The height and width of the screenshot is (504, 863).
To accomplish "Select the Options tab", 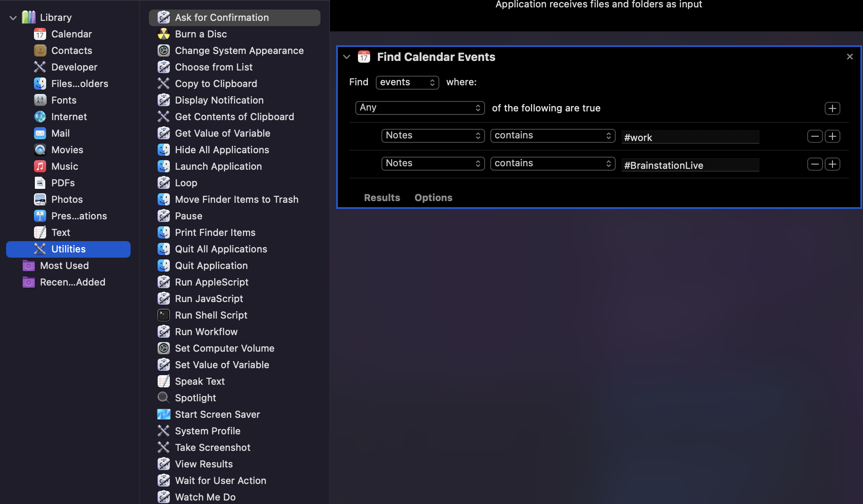I will 433,198.
